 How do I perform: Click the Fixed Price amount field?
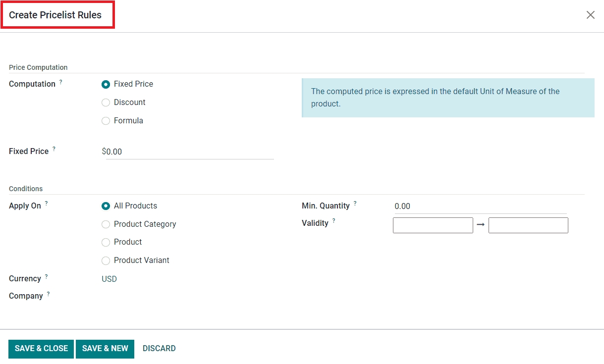pos(188,152)
